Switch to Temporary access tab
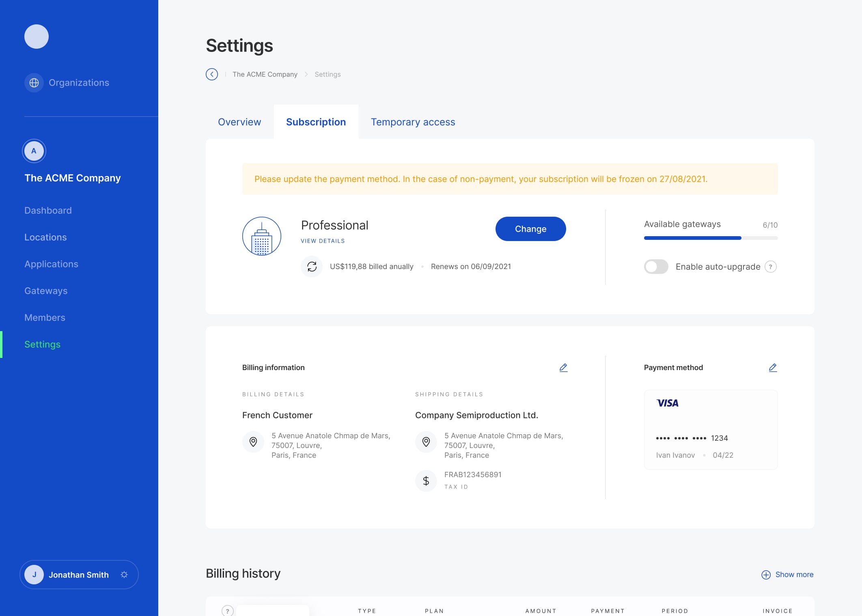The width and height of the screenshot is (862, 616). [x=413, y=122]
